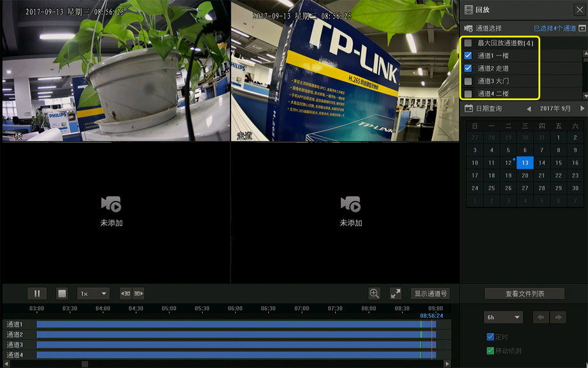This screenshot has width=588, height=368.
Task: Collapse the 通道选择 channel list
Action: 582,29
